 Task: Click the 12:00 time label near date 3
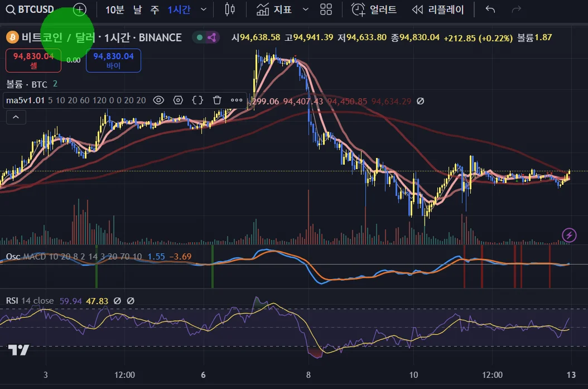(124, 374)
